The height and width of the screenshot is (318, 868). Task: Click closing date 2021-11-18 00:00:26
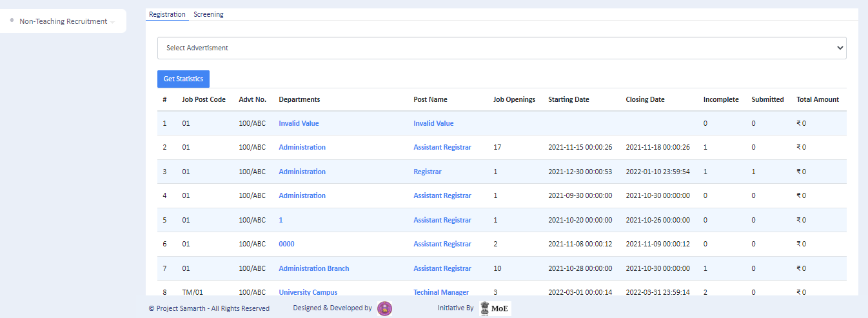(x=658, y=147)
